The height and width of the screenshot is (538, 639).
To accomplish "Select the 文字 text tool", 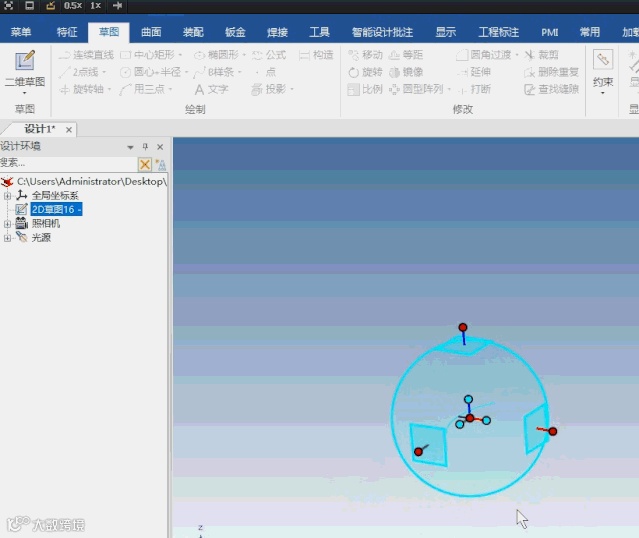I will [211, 89].
